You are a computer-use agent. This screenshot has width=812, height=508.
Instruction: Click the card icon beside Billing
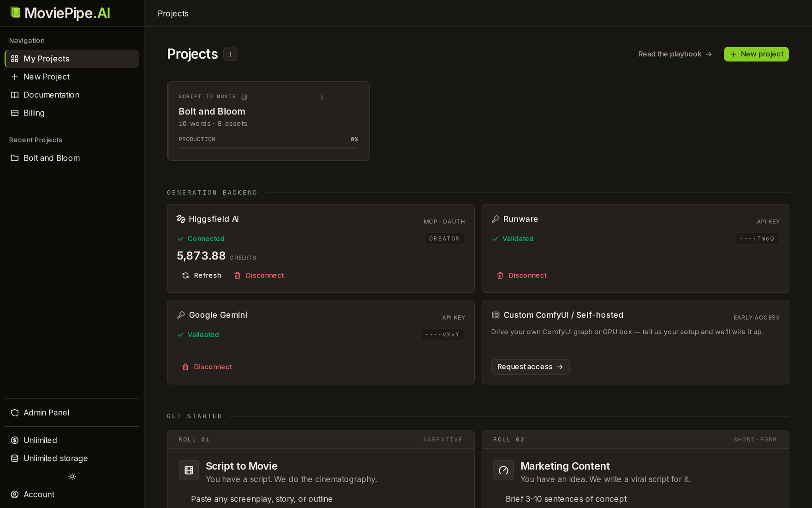[x=15, y=113]
